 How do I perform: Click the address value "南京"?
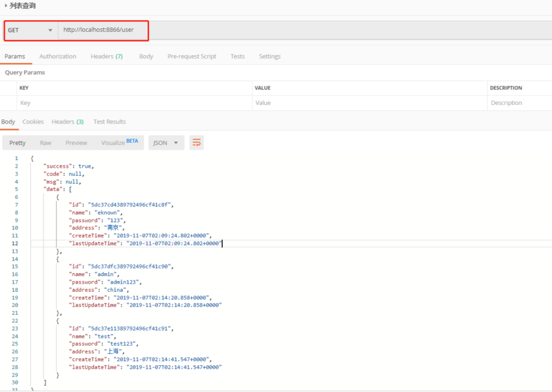tap(113, 228)
